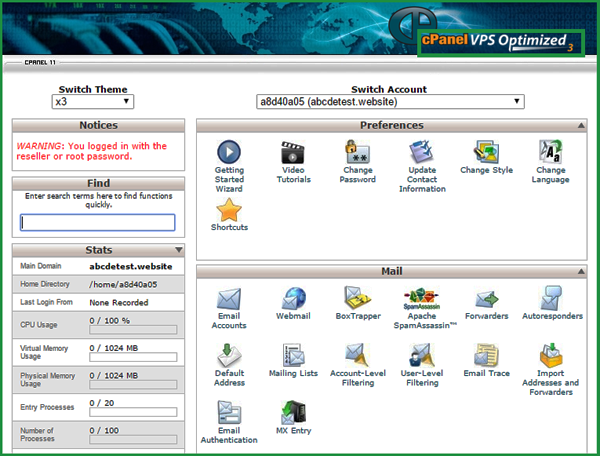Click the None Recorded last login value
The image size is (600, 456).
(x=119, y=303)
